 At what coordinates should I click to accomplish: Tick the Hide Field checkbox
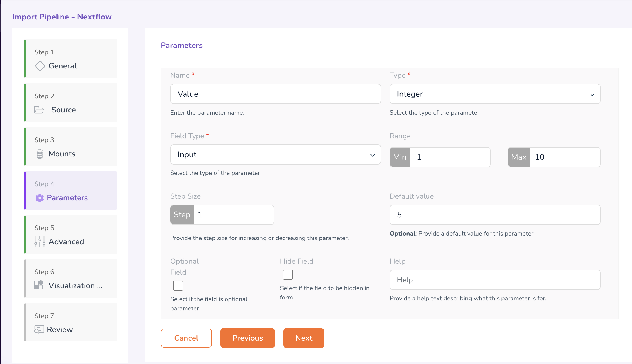[x=288, y=275]
